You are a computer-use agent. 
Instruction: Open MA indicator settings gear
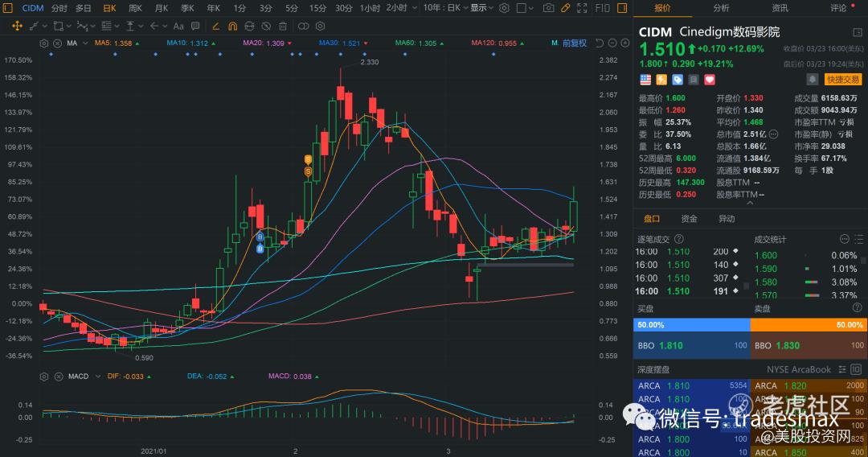coord(44,43)
